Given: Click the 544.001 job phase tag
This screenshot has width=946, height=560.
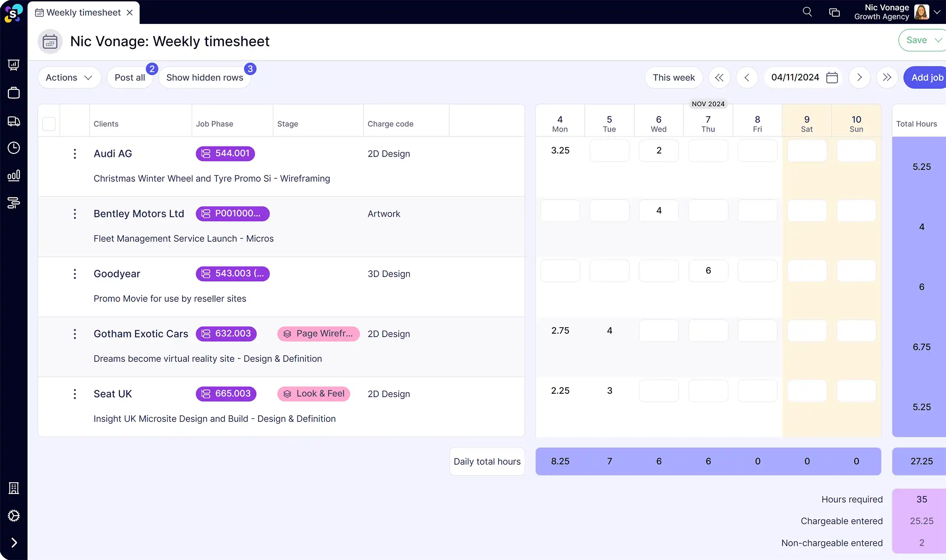Looking at the screenshot, I should coord(225,153).
